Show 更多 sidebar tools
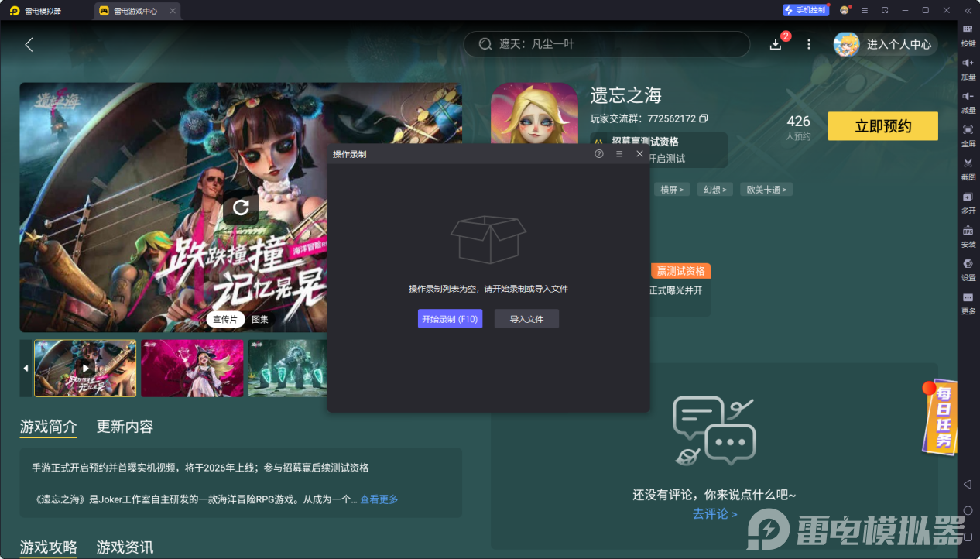 [968, 302]
